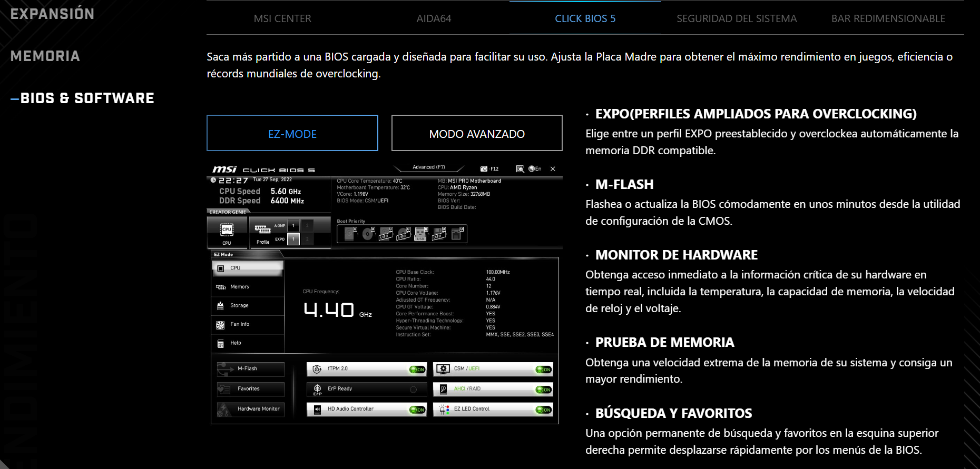
Task: Close the Click BIOS 5 window
Action: pos(553,169)
